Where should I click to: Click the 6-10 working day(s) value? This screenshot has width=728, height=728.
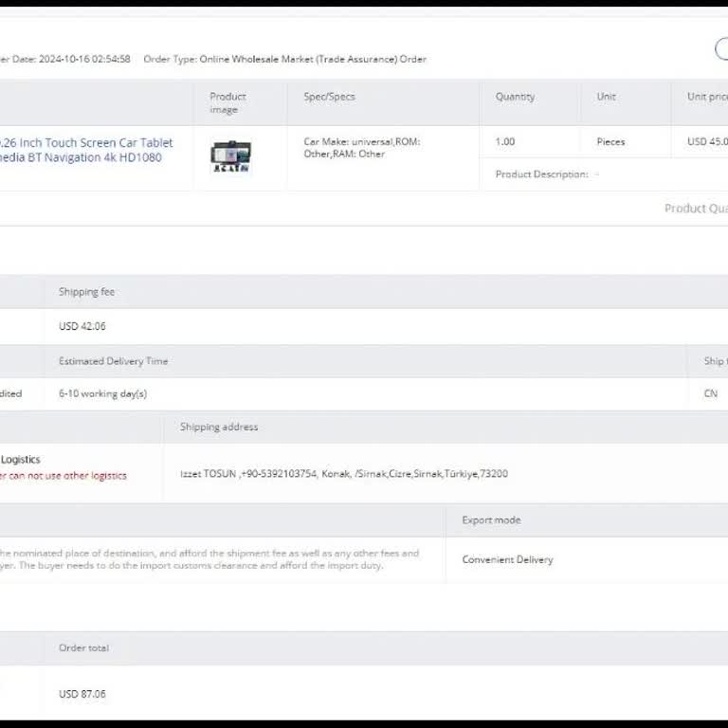point(102,393)
